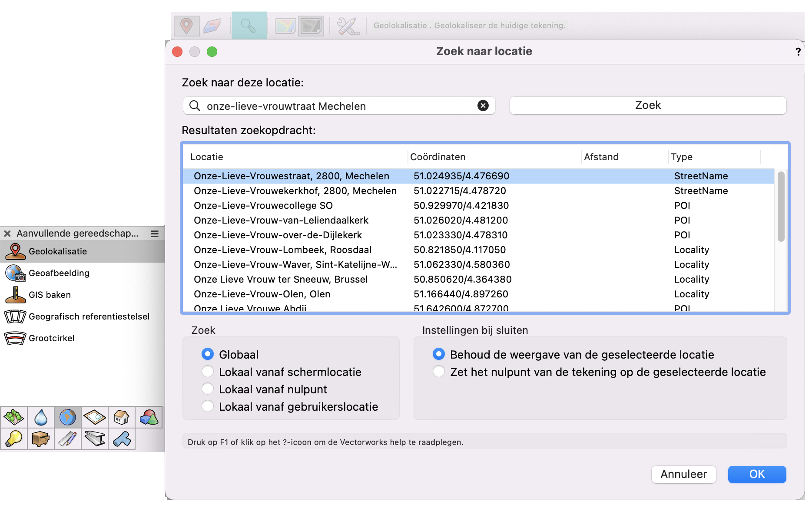Open the light bulb lighting tool set
This screenshot has width=812, height=514.
coord(14,439)
